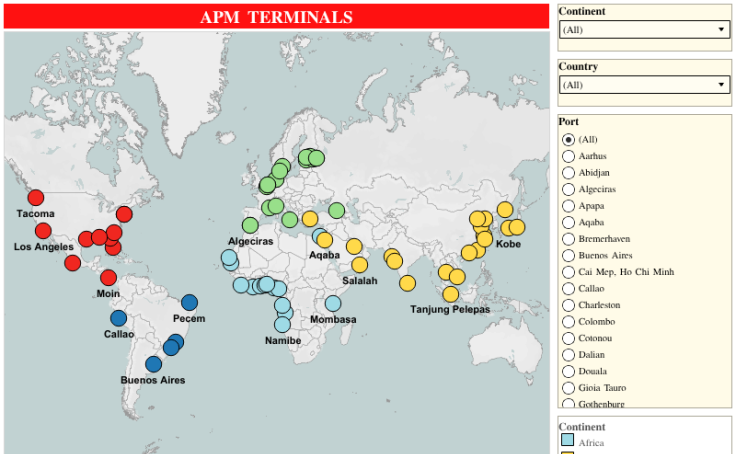Choose Aarhus in the Port filter
Image resolution: width=736 pixels, height=454 pixels.
pos(569,156)
